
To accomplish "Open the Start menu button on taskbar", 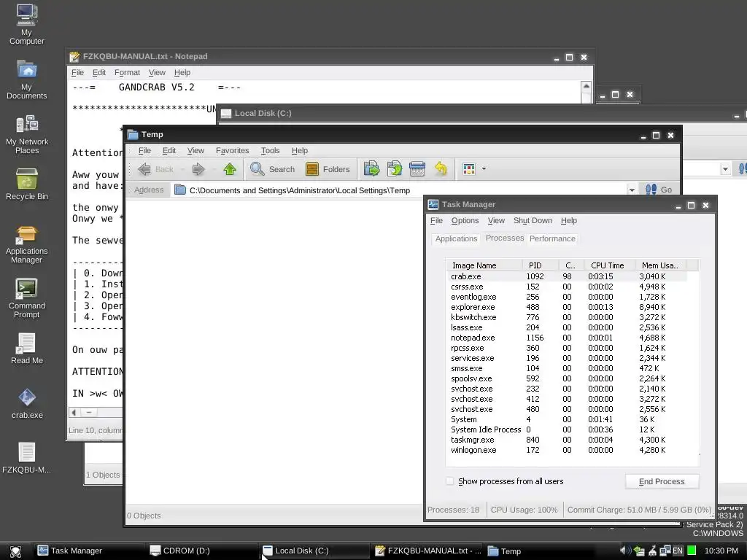I will (x=16, y=551).
